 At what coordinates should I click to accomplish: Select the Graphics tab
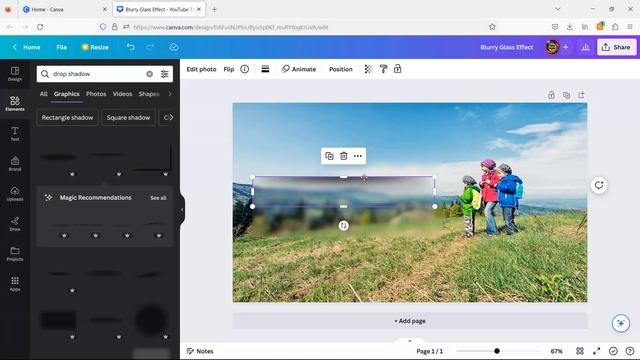67,94
